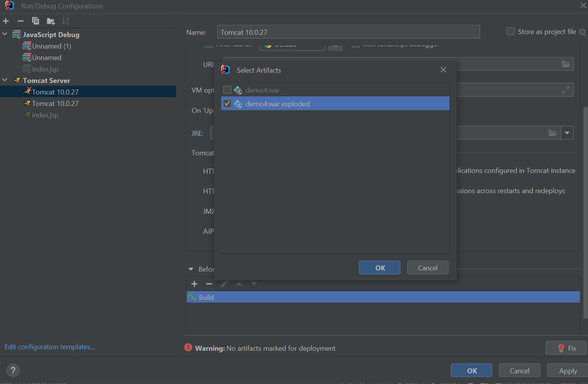Collapse the JavaScript Debug group

tap(5, 34)
